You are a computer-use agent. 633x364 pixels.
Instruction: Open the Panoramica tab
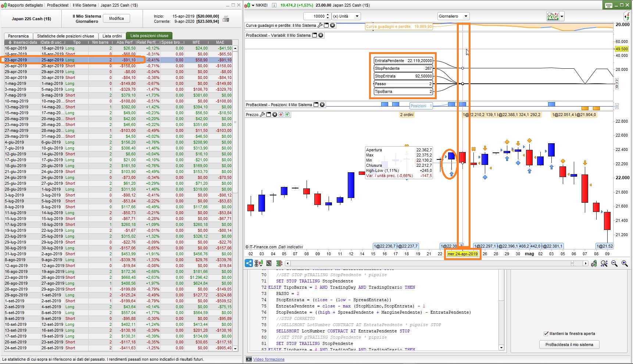[x=18, y=36]
